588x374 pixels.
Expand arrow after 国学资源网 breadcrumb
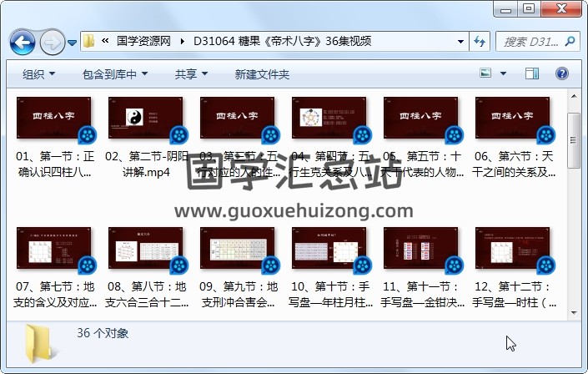(x=183, y=41)
